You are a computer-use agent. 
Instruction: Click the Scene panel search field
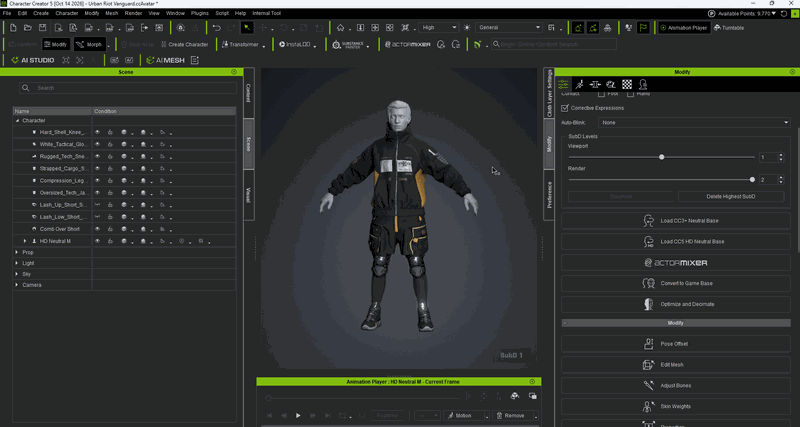[x=128, y=88]
